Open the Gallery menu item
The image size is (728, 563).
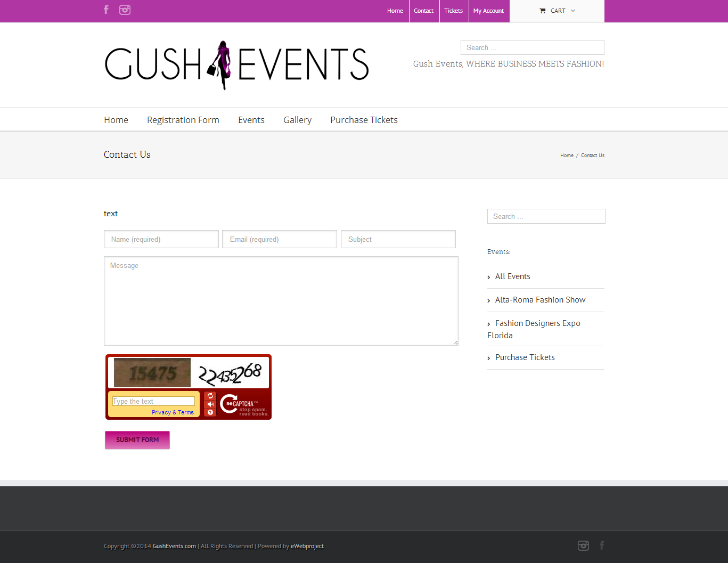click(297, 120)
